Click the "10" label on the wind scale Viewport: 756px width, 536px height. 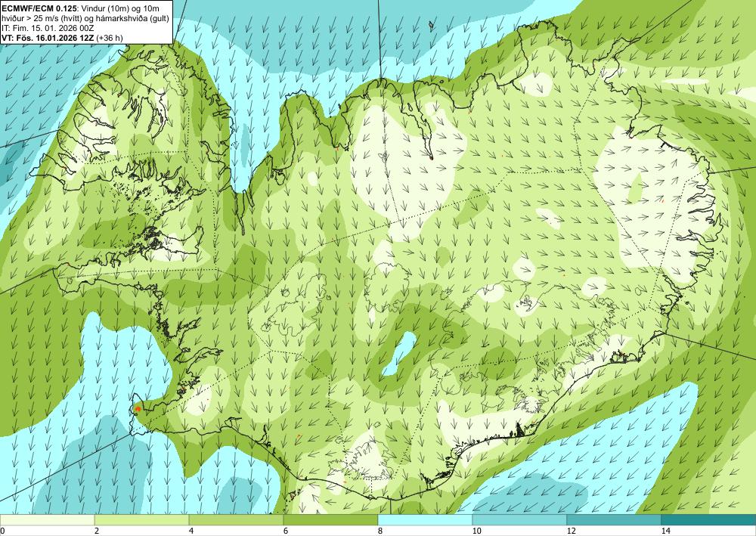477,531
